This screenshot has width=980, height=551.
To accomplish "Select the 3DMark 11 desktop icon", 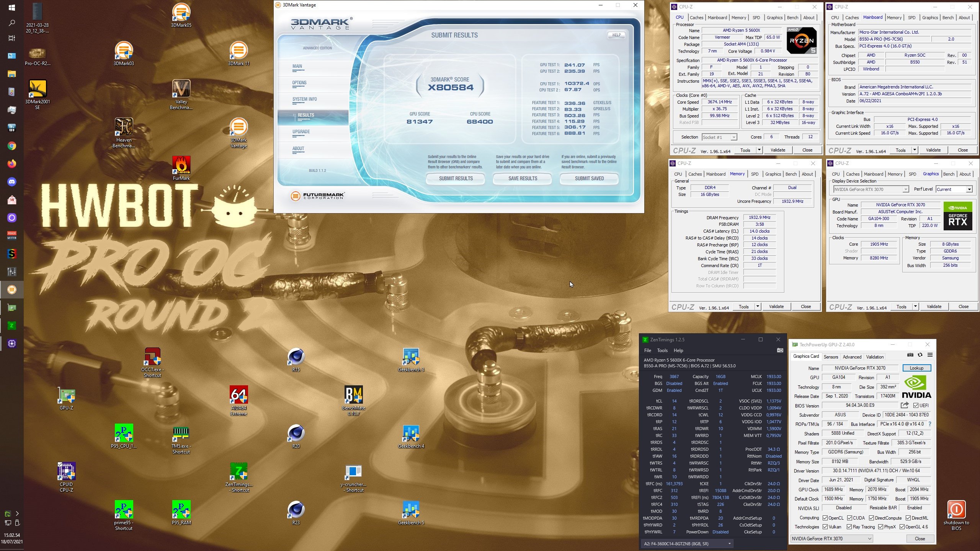I will (238, 54).
